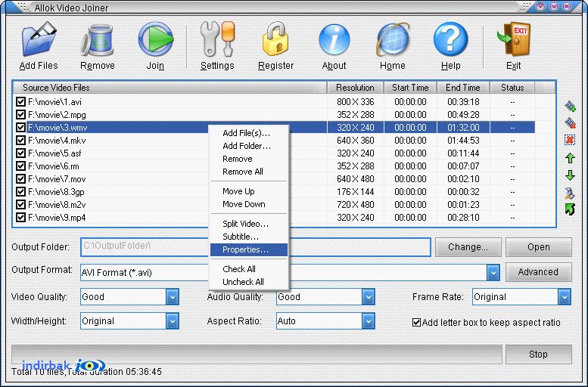Start joining with the Join play icon
Screen dimensions: 588x387
click(155, 39)
